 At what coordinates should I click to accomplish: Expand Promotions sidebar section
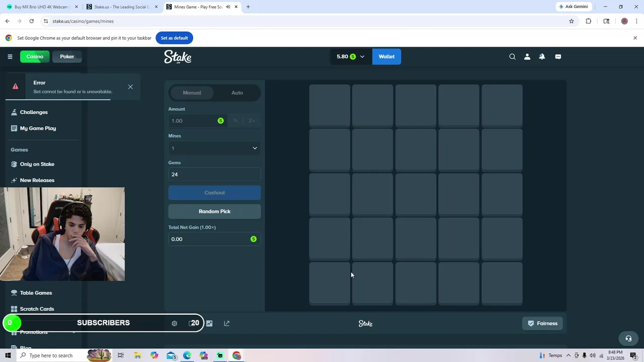coord(73,332)
